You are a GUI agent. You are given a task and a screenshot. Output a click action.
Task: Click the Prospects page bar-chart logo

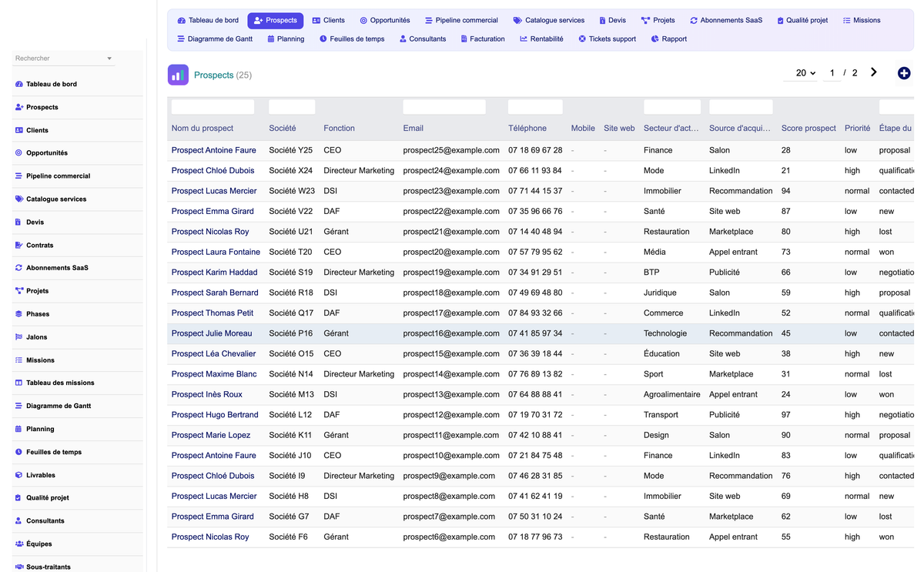[178, 75]
